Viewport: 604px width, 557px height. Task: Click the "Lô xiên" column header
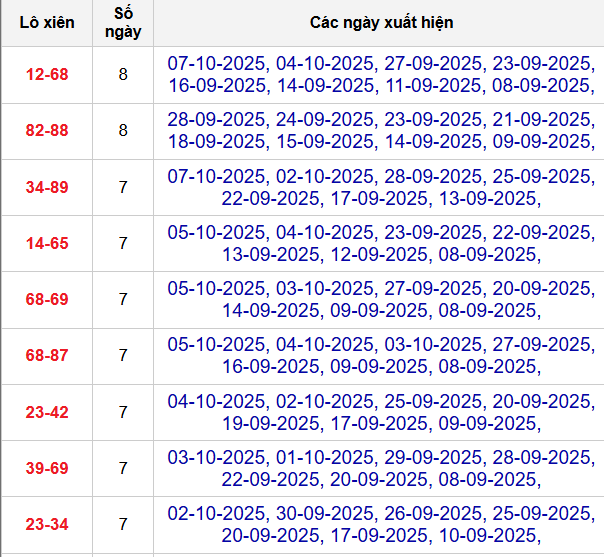point(46,22)
